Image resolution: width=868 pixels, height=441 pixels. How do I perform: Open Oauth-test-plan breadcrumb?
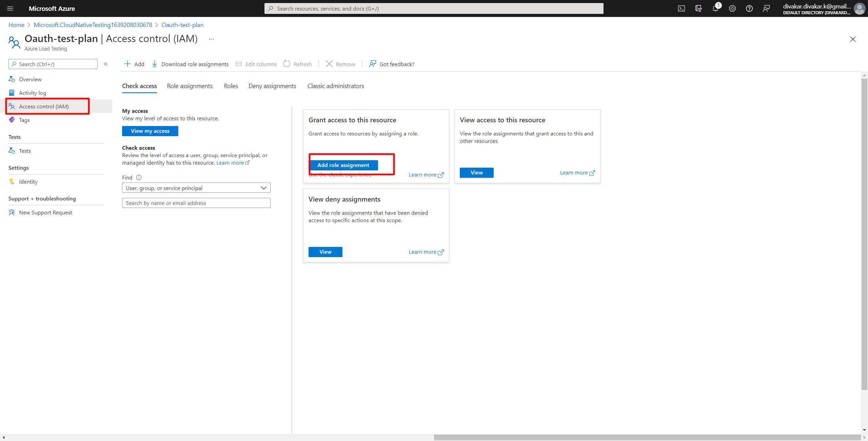(182, 25)
